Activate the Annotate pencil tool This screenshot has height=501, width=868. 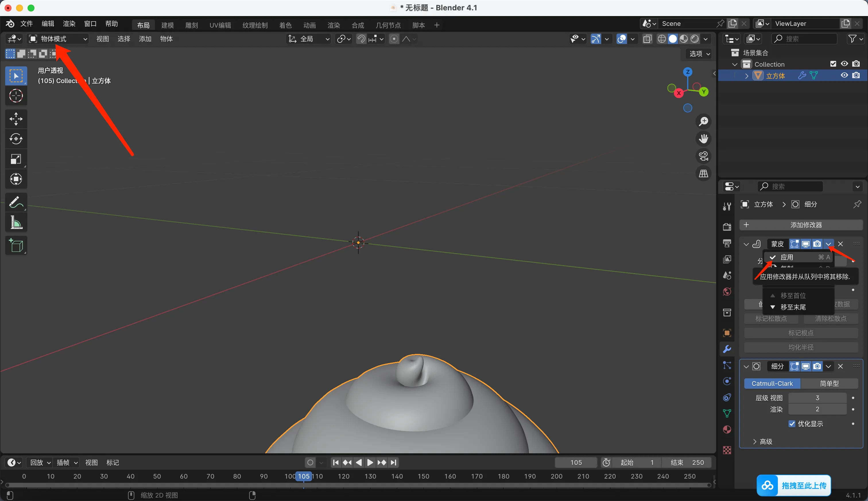(x=16, y=202)
